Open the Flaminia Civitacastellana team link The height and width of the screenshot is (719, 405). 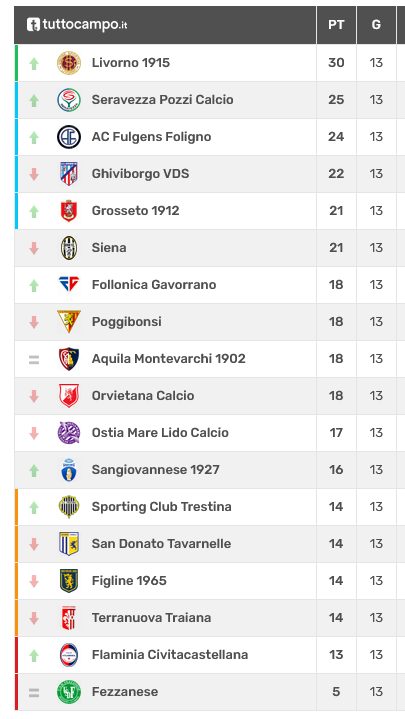(x=170, y=655)
